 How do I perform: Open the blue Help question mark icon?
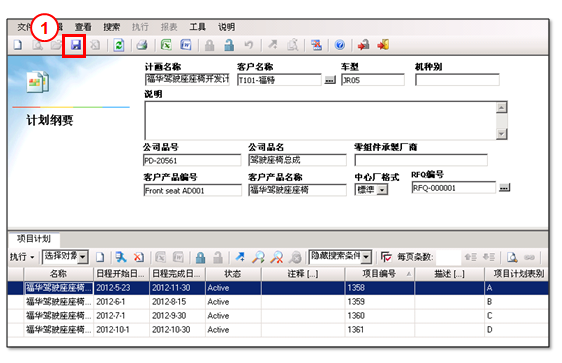coord(339,45)
